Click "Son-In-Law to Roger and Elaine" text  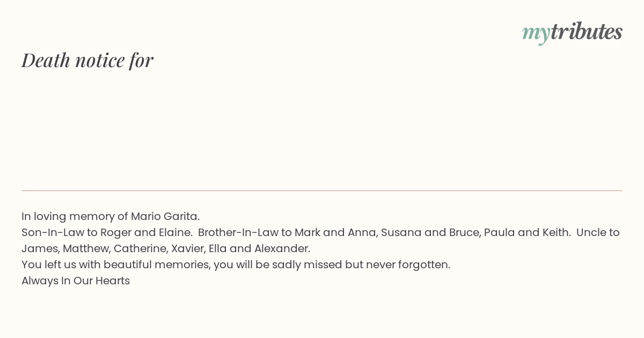coord(107,232)
